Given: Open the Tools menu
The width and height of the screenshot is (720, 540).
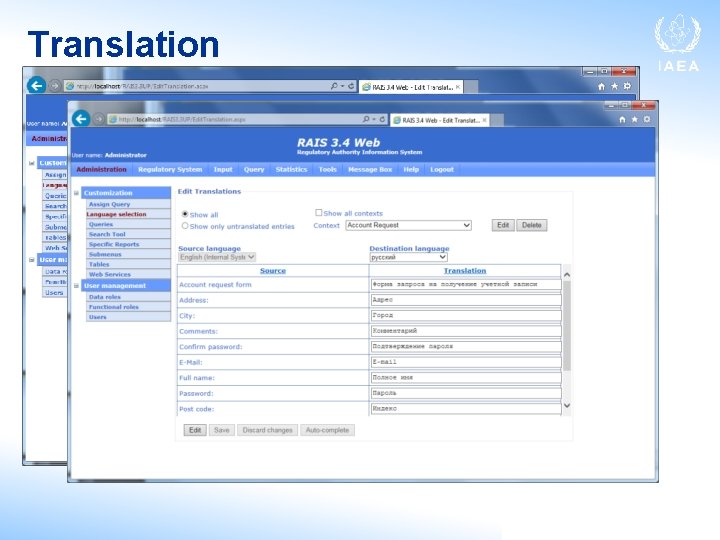Looking at the screenshot, I should pyautogui.click(x=327, y=169).
